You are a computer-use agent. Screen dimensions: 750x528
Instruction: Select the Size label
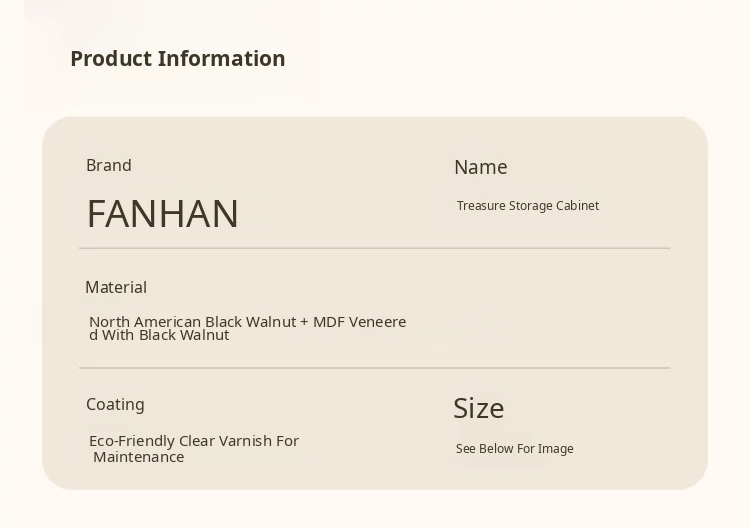pyautogui.click(x=478, y=408)
